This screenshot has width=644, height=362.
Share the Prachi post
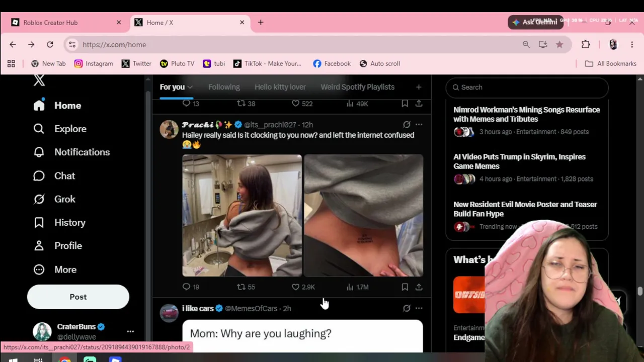419,287
